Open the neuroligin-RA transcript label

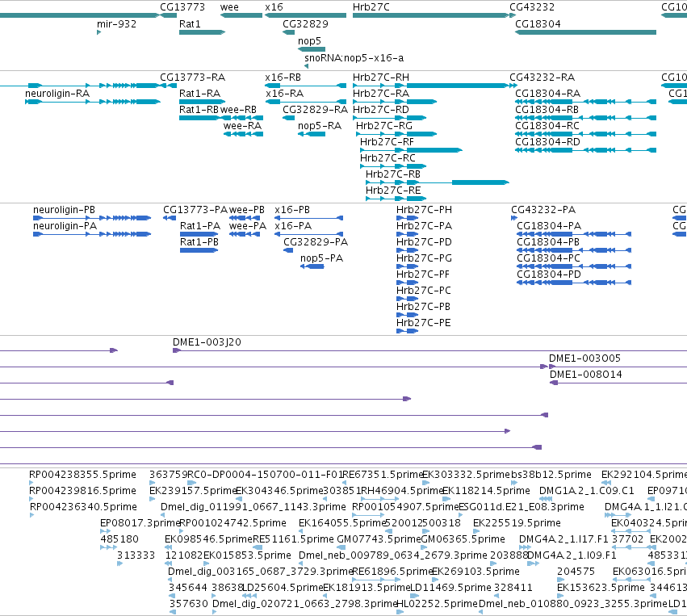(57, 94)
